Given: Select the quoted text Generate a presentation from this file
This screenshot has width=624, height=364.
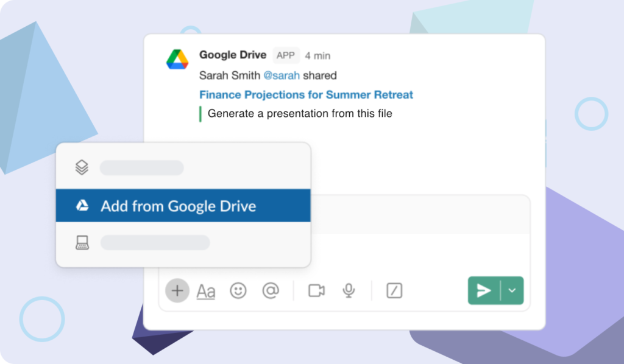Looking at the screenshot, I should [300, 113].
